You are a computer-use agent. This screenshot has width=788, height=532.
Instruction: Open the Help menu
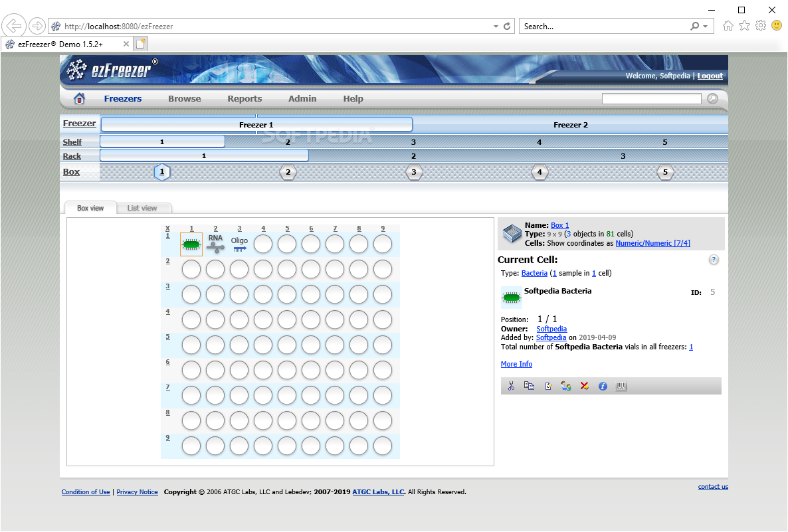click(x=353, y=98)
